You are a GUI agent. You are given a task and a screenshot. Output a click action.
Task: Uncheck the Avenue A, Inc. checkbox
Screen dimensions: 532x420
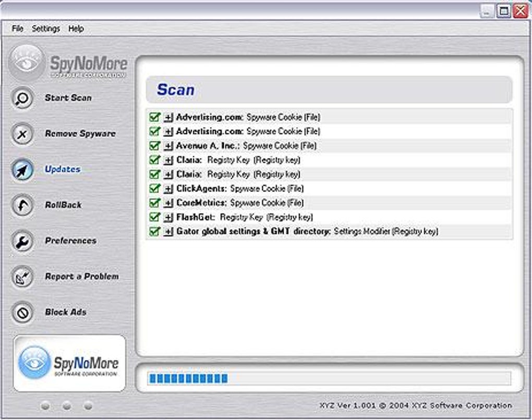click(154, 145)
